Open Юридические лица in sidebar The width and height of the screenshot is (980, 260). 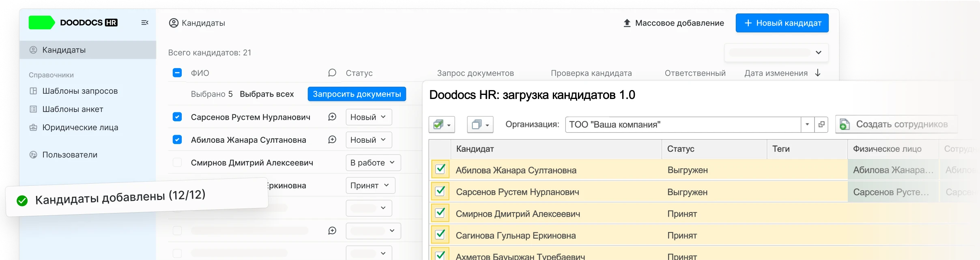point(80,127)
